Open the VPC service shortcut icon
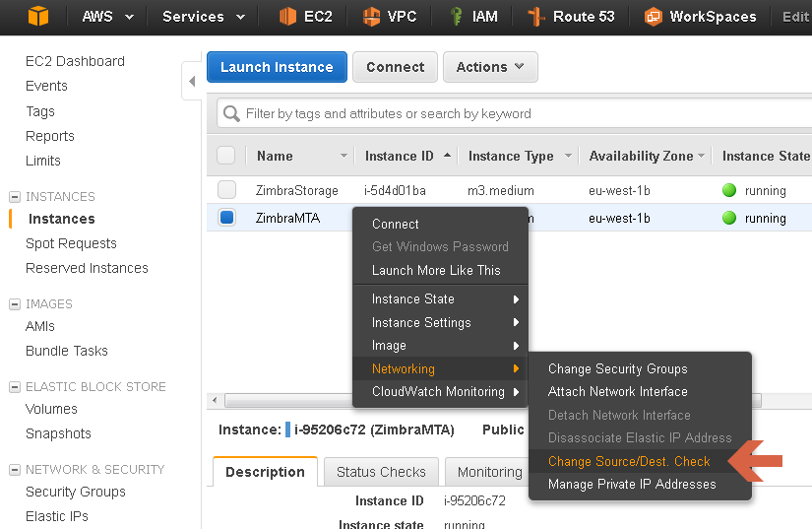This screenshot has height=529, width=812. 371,17
